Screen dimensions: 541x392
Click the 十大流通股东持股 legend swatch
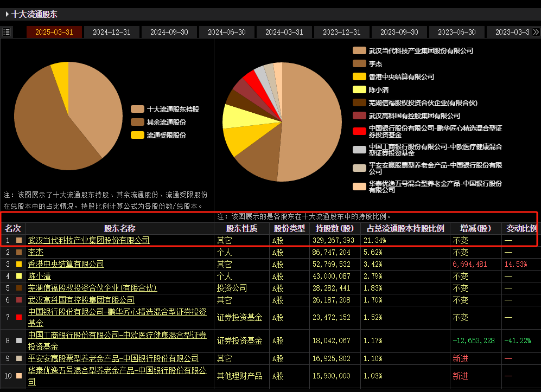coord(137,108)
